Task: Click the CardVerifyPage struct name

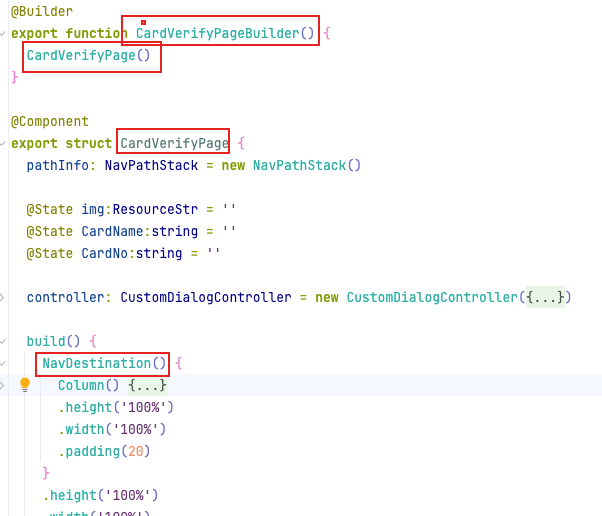Action: pos(174,144)
